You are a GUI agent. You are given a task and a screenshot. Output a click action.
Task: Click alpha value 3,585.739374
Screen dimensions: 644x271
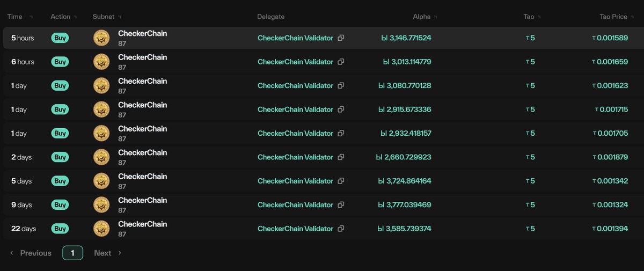pos(405,229)
